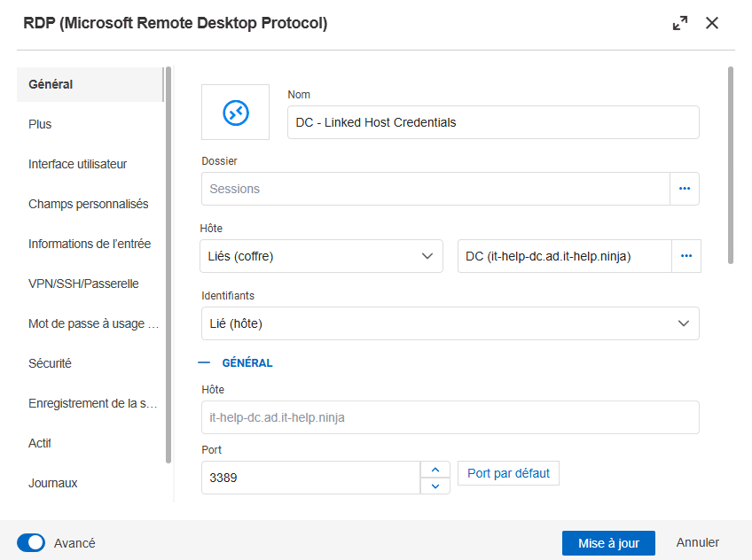Open the VPN/SSH/Passerelle settings
Screen dimensions: 752x560
(x=83, y=284)
